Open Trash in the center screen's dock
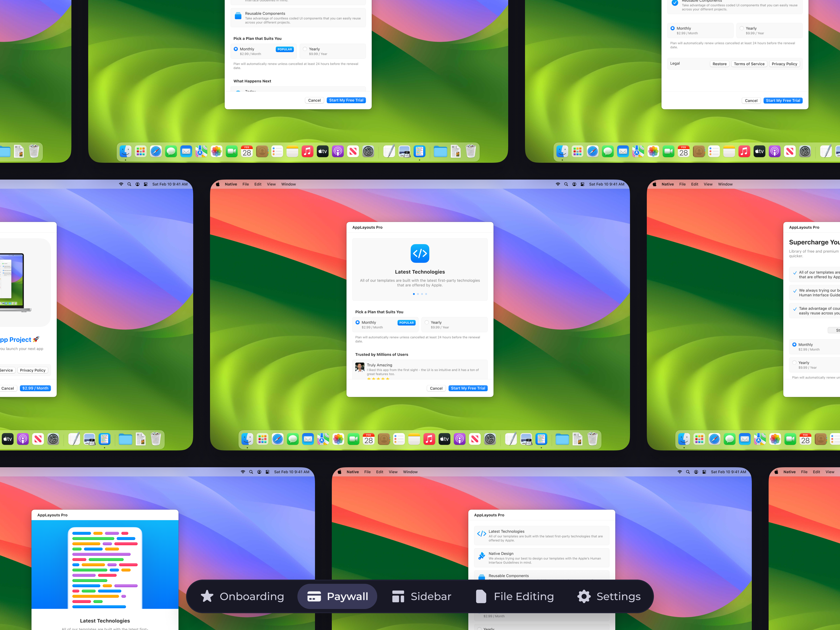 592,439
